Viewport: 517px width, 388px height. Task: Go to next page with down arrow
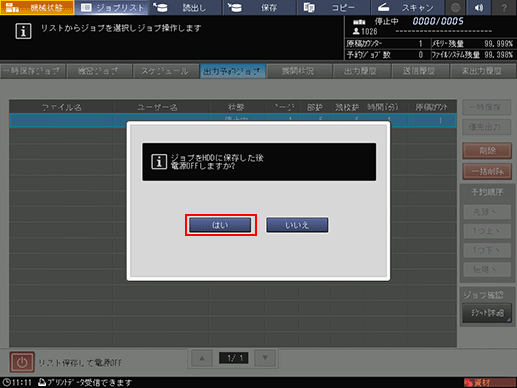pyautogui.click(x=265, y=358)
